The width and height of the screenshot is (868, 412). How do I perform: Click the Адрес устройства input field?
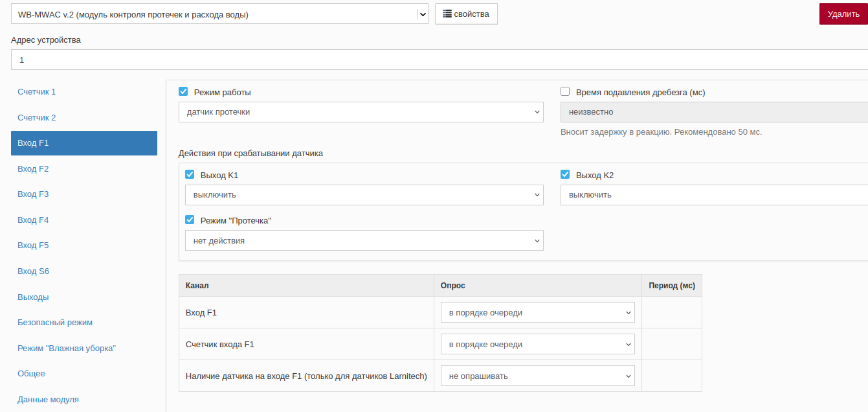click(440, 60)
